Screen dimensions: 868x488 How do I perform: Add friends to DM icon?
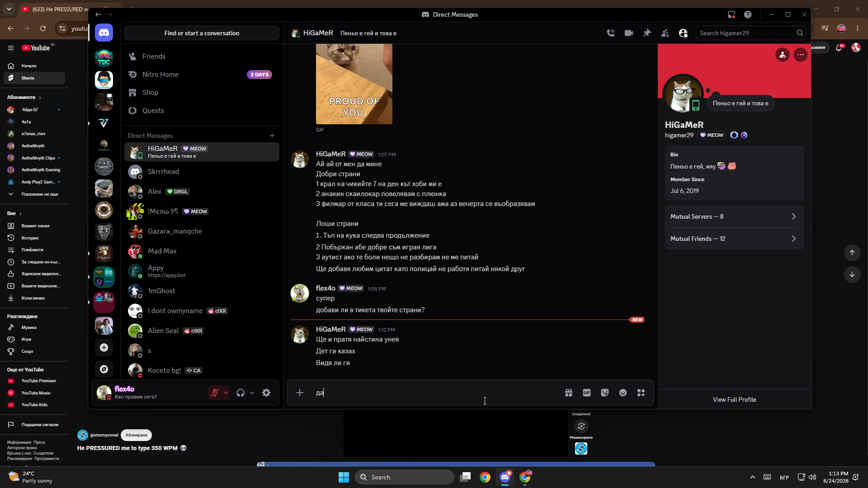[665, 33]
